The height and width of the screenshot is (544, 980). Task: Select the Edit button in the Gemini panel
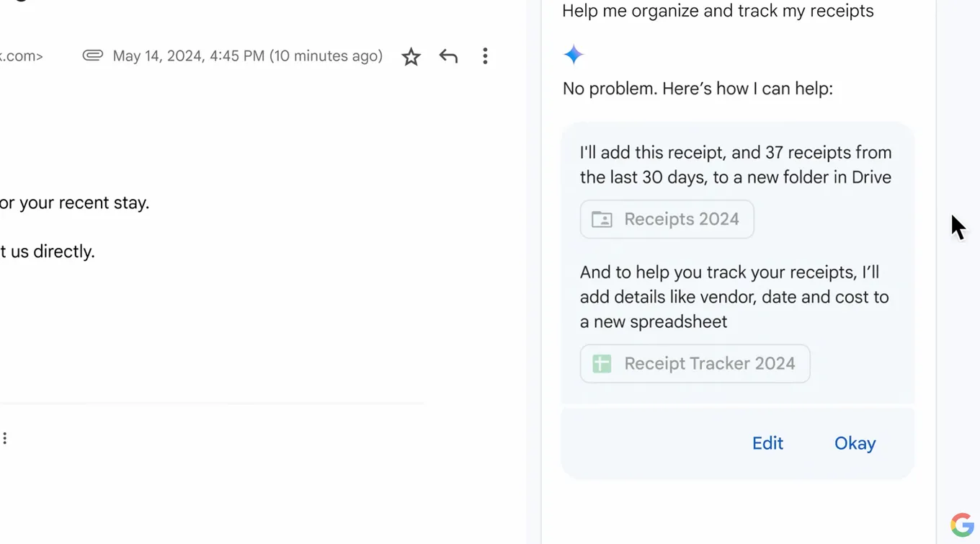[767, 443]
